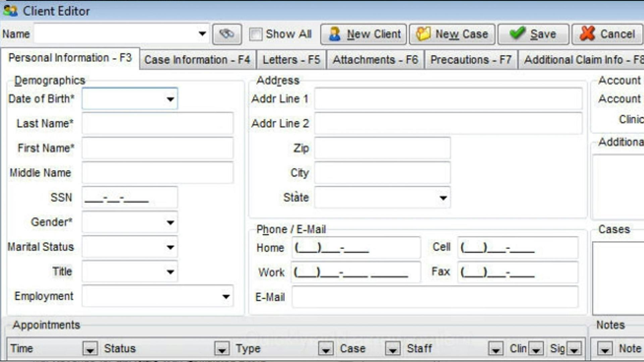This screenshot has width=644, height=362.
Task: Click into the E-Mail input field
Action: tap(434, 297)
